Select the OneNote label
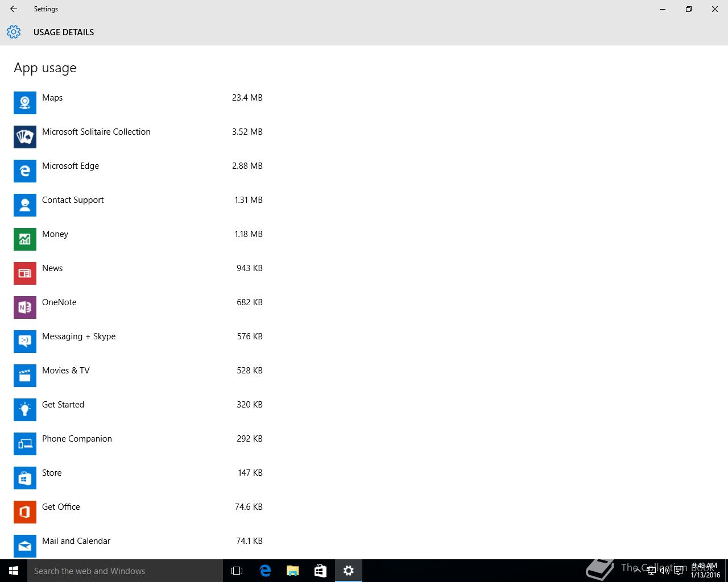This screenshot has width=728, height=582. click(59, 302)
